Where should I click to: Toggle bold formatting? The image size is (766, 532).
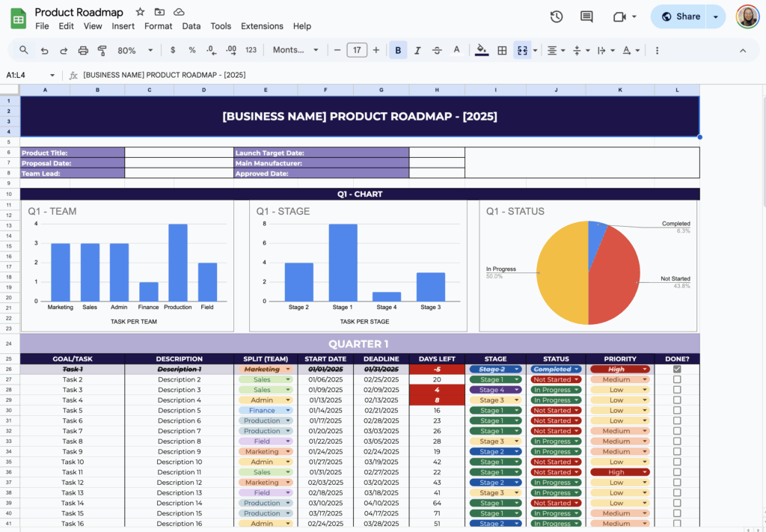coord(398,49)
